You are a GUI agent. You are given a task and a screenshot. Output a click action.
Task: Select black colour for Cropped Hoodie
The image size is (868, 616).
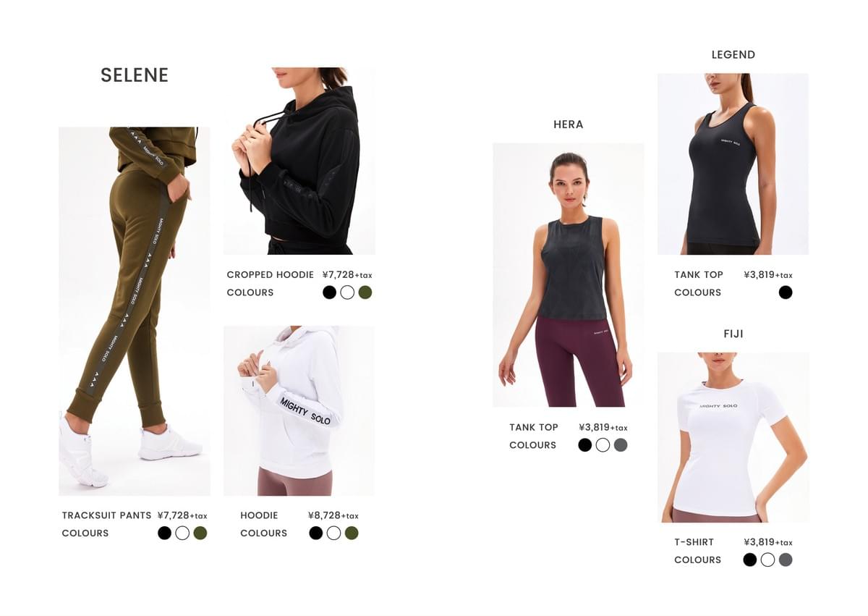[329, 292]
